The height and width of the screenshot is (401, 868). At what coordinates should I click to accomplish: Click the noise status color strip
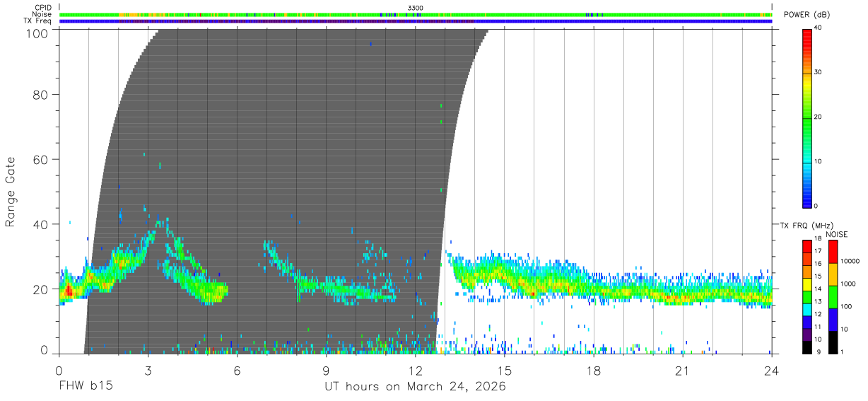tap(416, 14)
